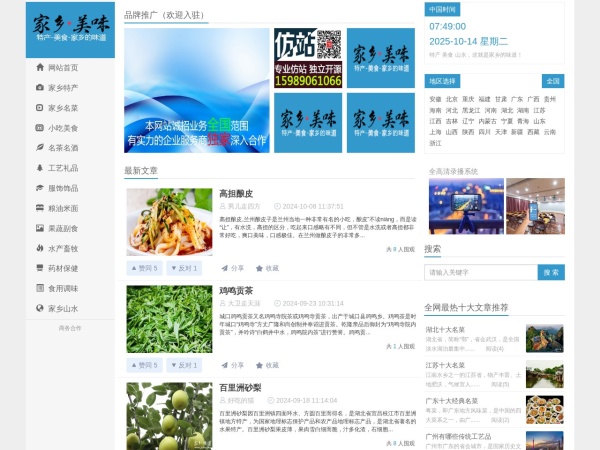Select region 上海
Image resolution: width=600 pixels, height=450 pixels.
(x=435, y=132)
